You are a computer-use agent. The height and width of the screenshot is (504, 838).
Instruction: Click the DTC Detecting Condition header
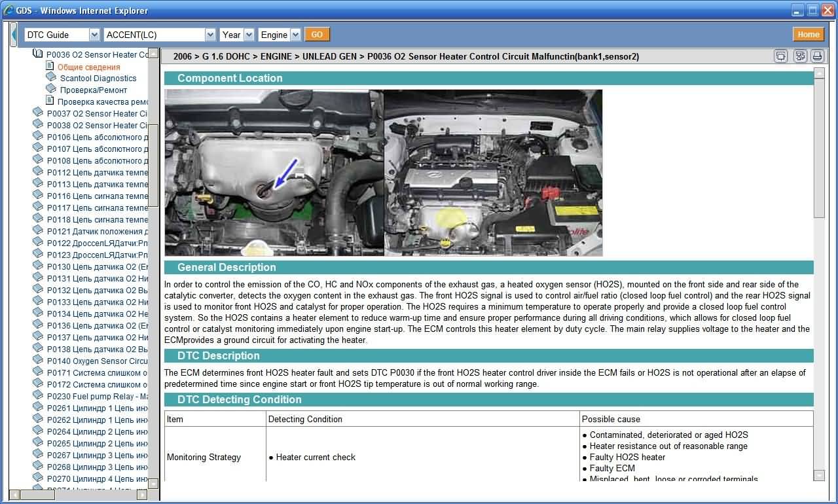(x=489, y=399)
